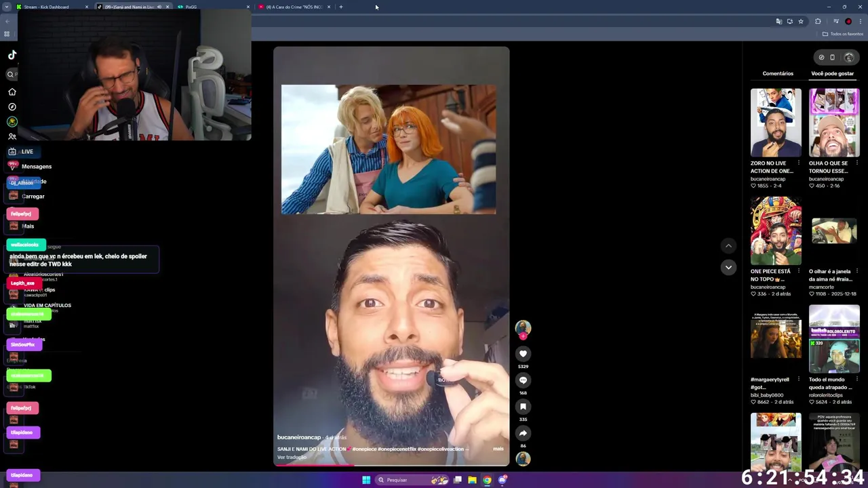Bookmark page with the star icon
Image resolution: width=868 pixels, height=488 pixels.
(x=801, y=22)
